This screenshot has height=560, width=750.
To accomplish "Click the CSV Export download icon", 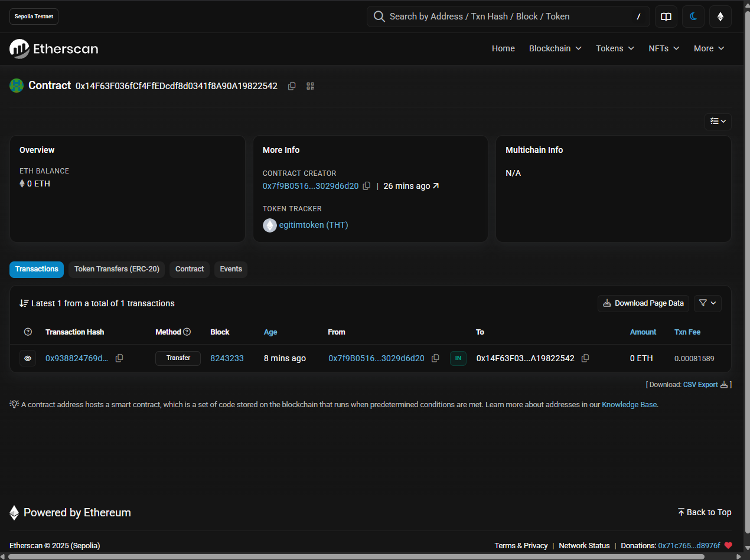I will tap(724, 385).
